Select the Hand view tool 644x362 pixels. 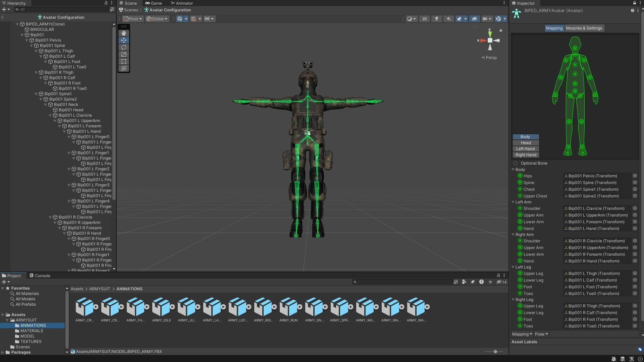tap(124, 33)
